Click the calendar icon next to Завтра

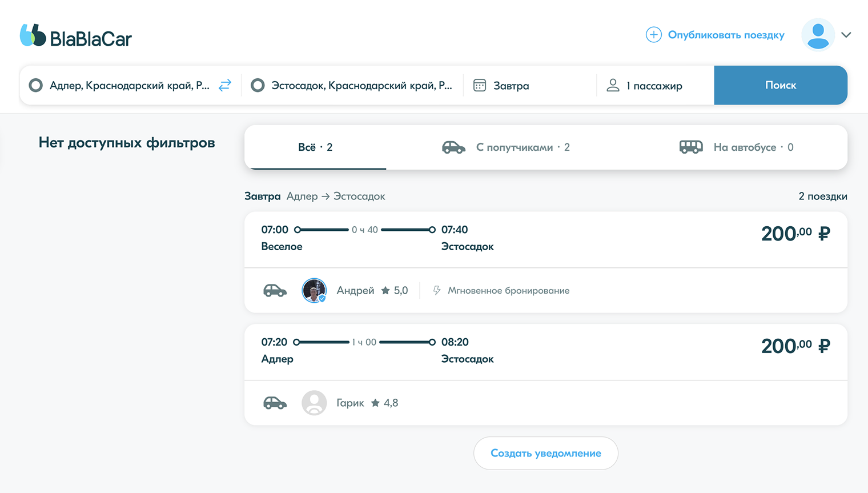pos(480,86)
